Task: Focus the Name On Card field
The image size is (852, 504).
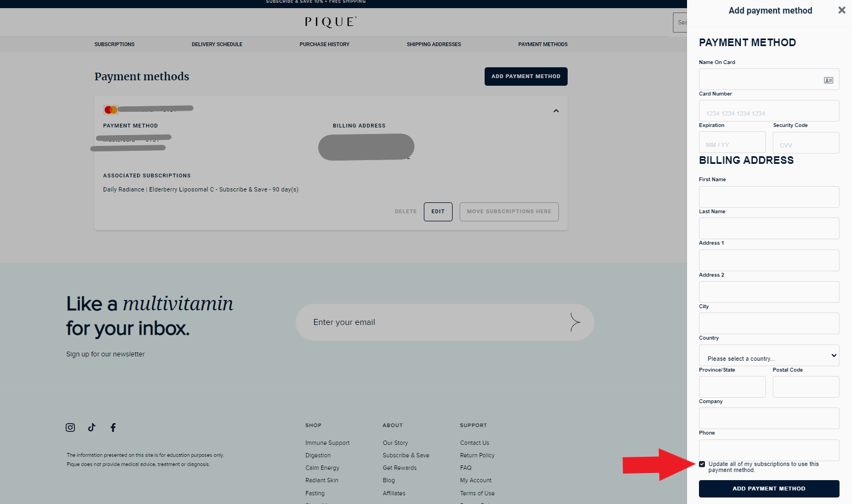Action: [x=769, y=79]
